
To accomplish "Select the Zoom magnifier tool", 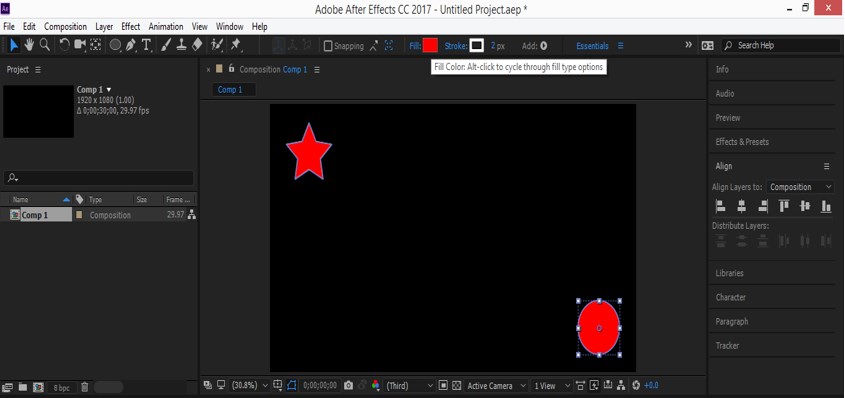I will point(45,46).
